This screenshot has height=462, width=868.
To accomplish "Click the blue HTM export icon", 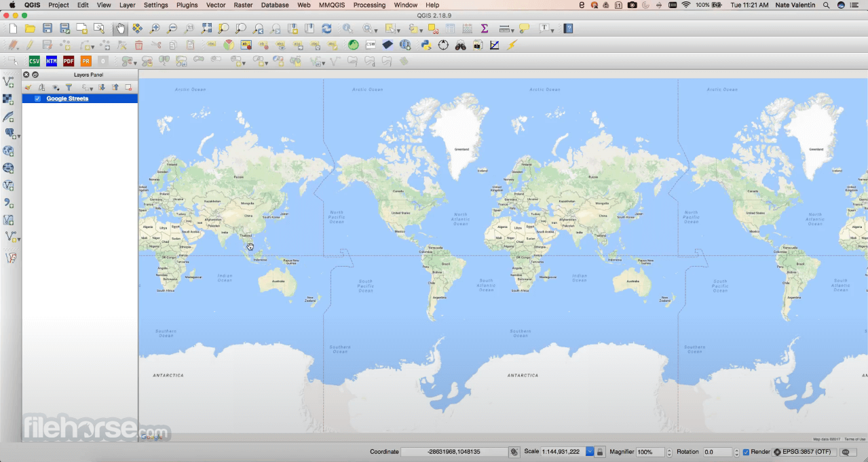I will coord(52,61).
